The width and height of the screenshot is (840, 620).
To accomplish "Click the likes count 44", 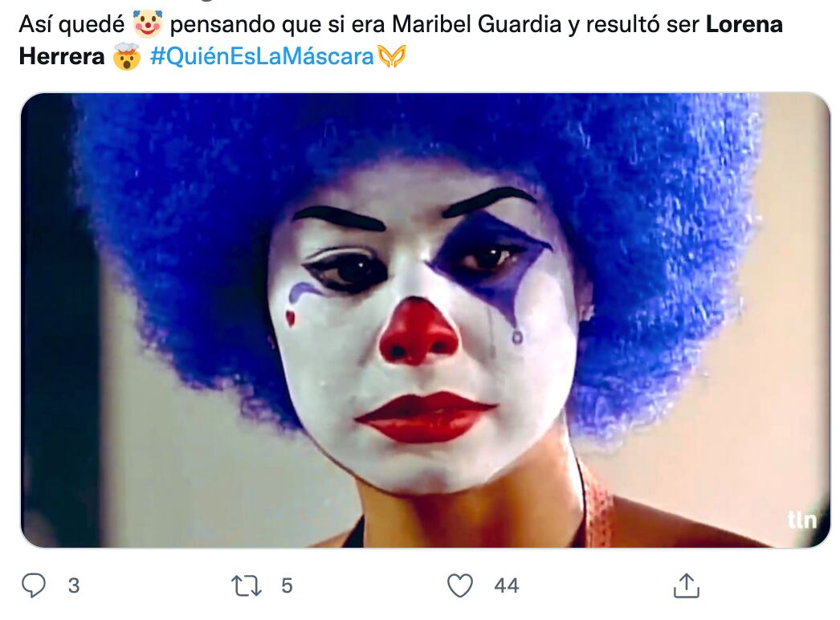I will (507, 585).
